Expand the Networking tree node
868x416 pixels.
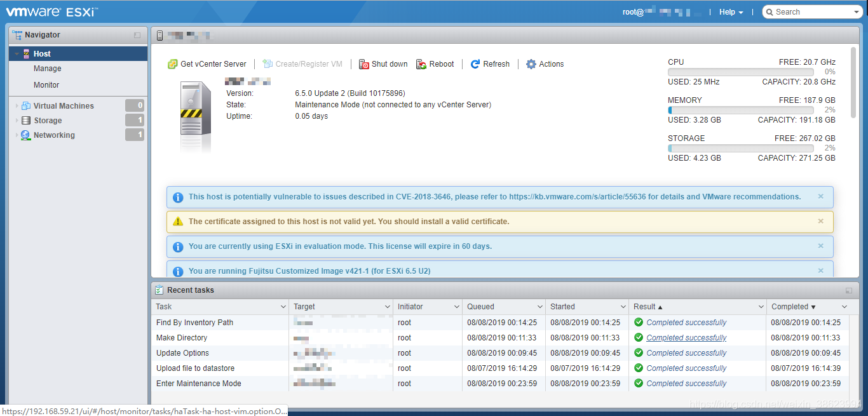coord(17,135)
